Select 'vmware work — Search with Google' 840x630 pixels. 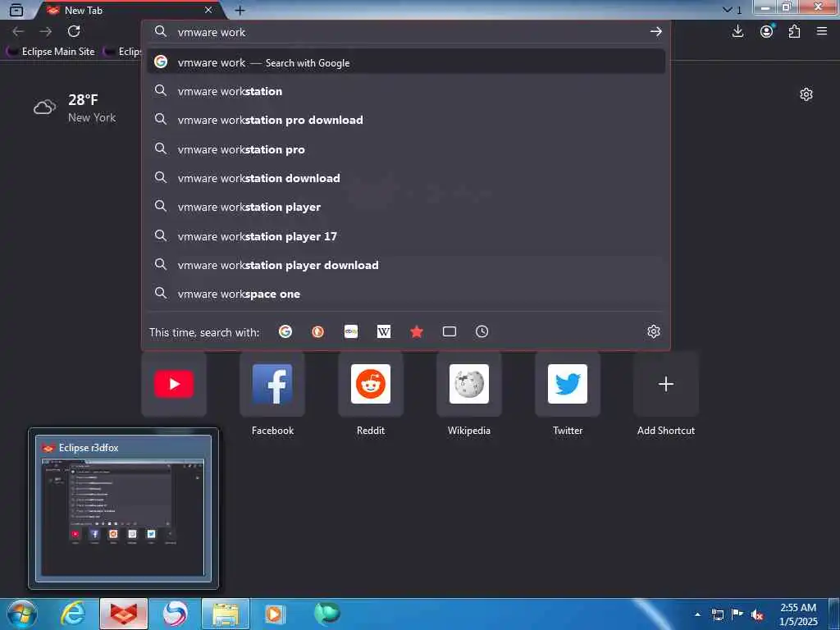pyautogui.click(x=406, y=62)
